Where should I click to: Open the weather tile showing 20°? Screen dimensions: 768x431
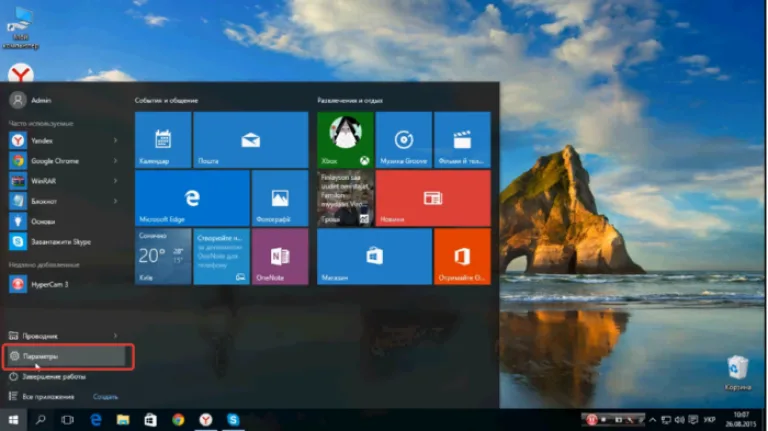163,257
